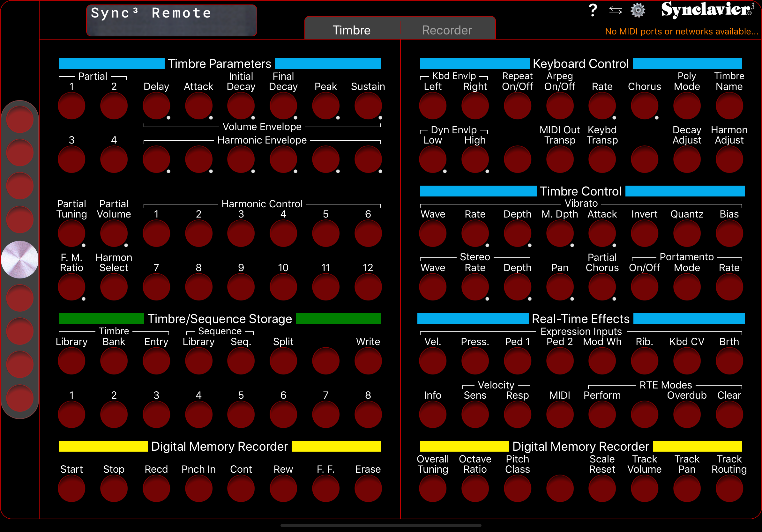Click the Track Volume button
Viewport: 762px width, 532px height.
[645, 489]
